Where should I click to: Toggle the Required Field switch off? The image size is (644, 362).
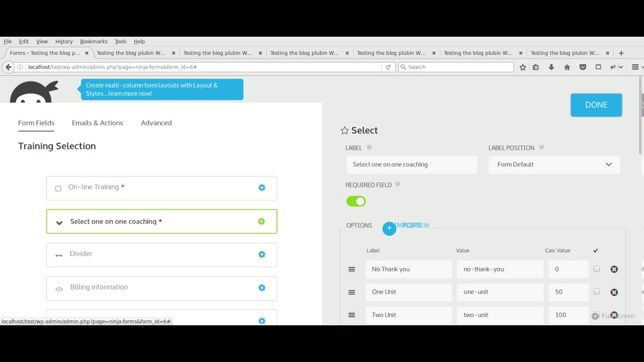(356, 202)
